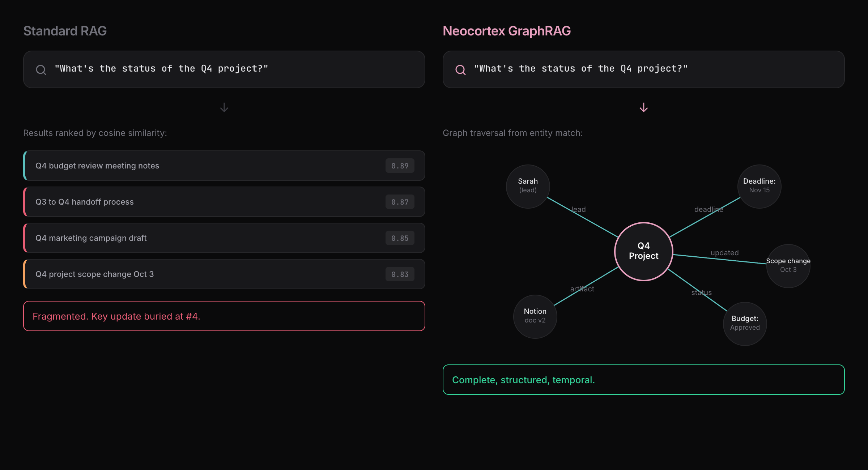
Task: Open Q4 marketing campaign draft result
Action: [x=91, y=238]
